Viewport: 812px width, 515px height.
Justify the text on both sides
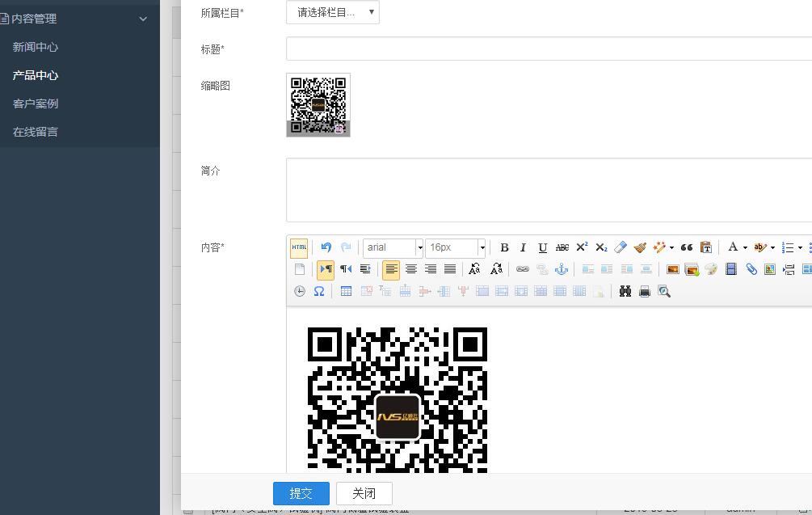pyautogui.click(x=450, y=269)
